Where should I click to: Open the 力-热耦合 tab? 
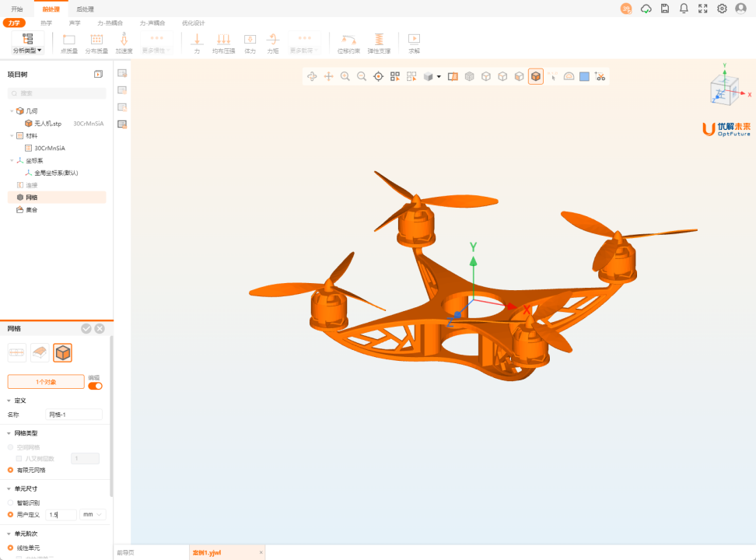click(110, 23)
